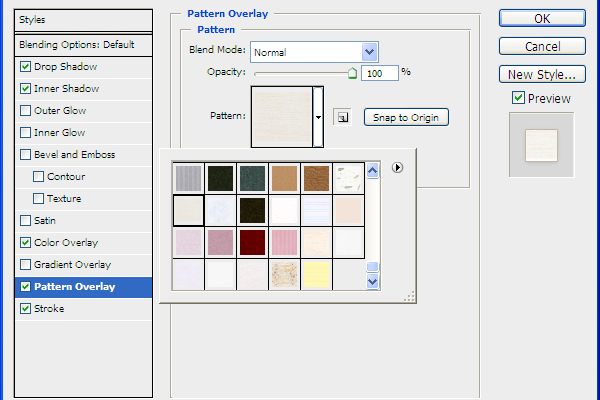Image resolution: width=600 pixels, height=400 pixels.
Task: Select the yellow lined notepaper pattern swatch
Action: pyautogui.click(x=316, y=274)
